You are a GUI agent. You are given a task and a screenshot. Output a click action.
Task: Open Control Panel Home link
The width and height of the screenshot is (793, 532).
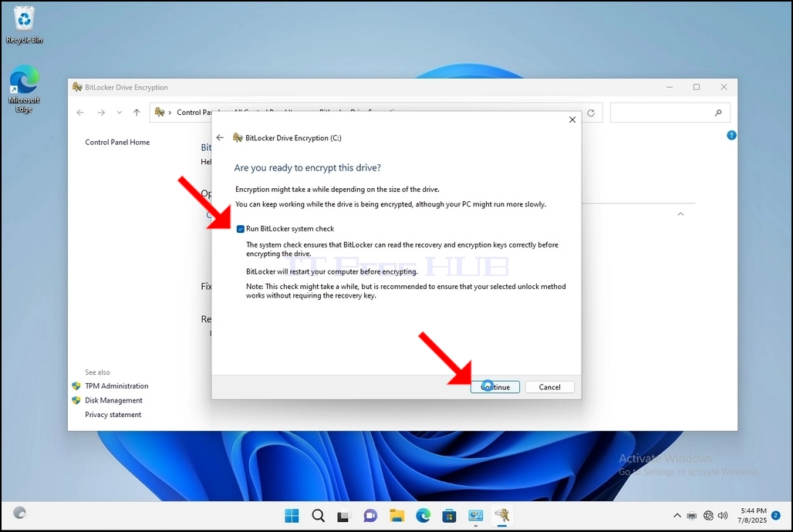coord(117,142)
